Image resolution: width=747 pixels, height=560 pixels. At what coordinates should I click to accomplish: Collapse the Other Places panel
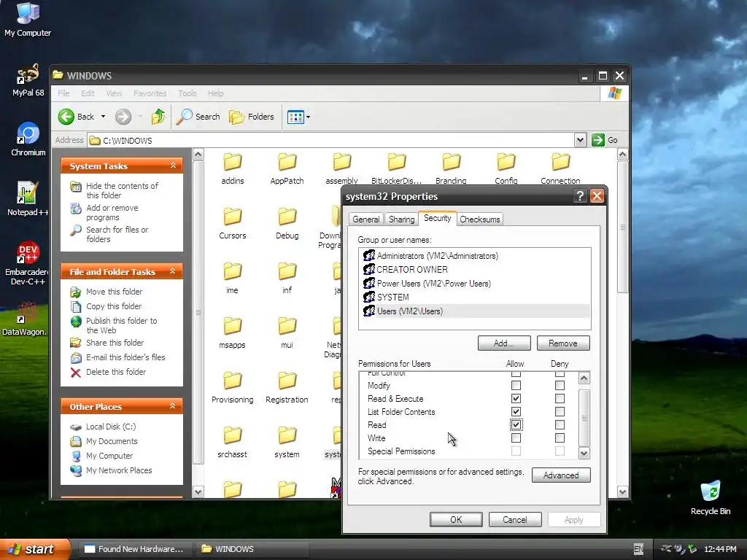[173, 406]
